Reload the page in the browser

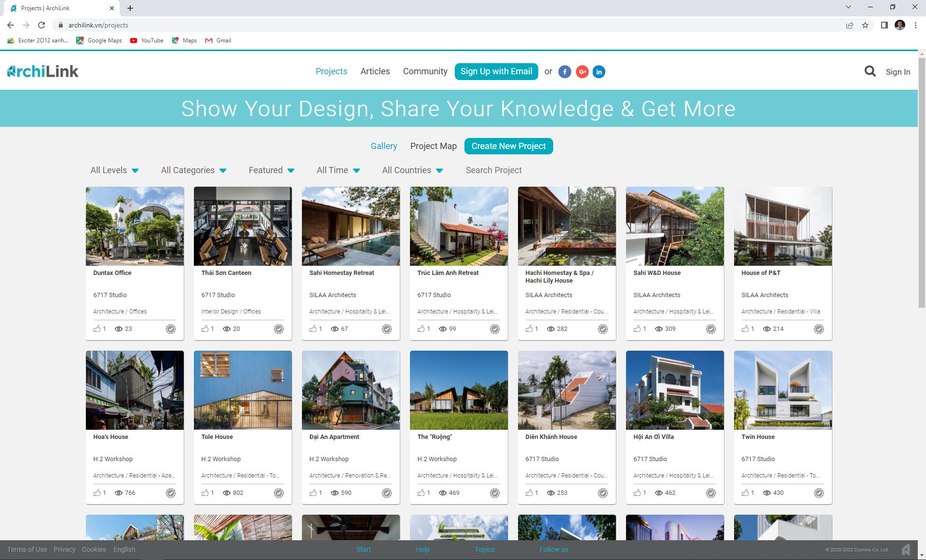click(x=41, y=25)
